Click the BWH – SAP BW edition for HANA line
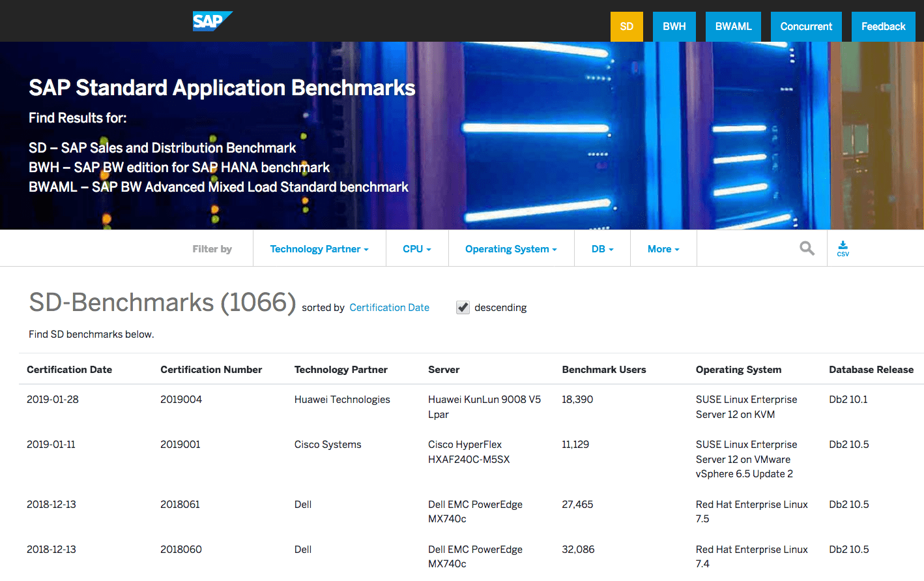Image resolution: width=924 pixels, height=581 pixels. pyautogui.click(x=179, y=168)
